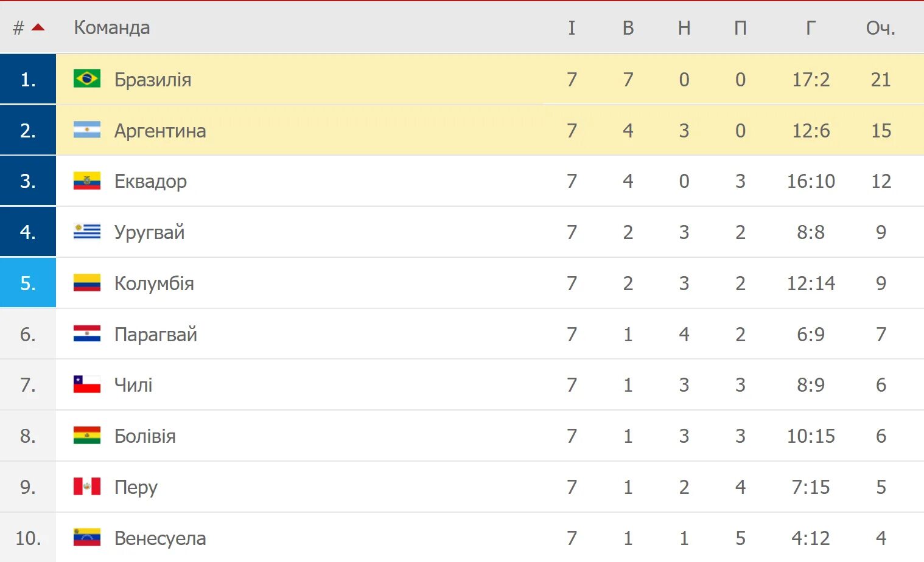This screenshot has height=562, width=924.
Task: Select the В wins column header
Action: (x=628, y=28)
